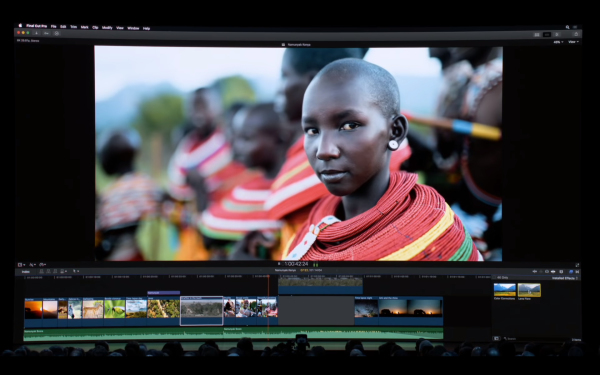Toggle the Browser panel visibility
600x375 pixels.
pos(537,34)
